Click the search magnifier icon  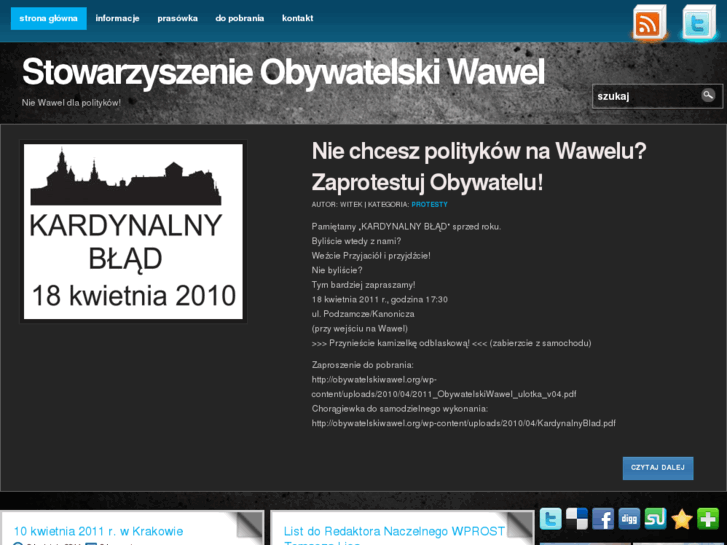708,96
